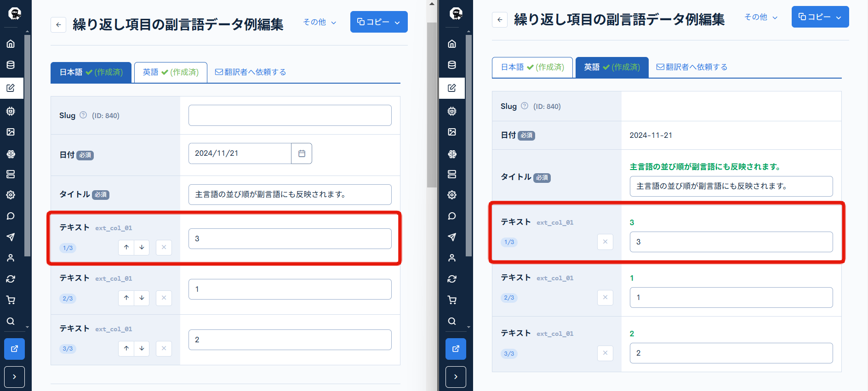Open the shopping cart icon in right sidebar
This screenshot has height=391, width=868.
pos(452,300)
